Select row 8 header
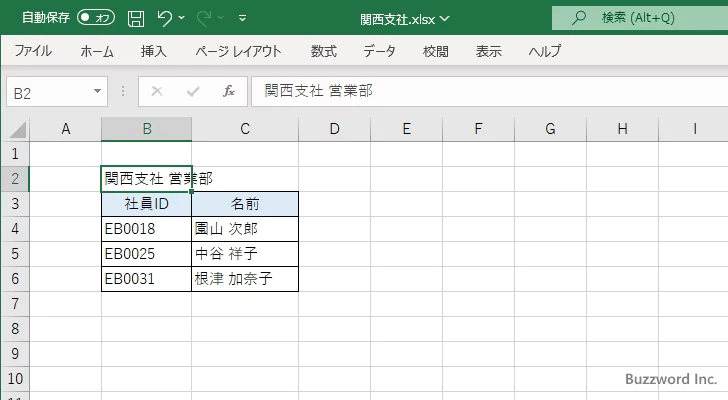Screen dimensions: 728x400 [x=15, y=329]
